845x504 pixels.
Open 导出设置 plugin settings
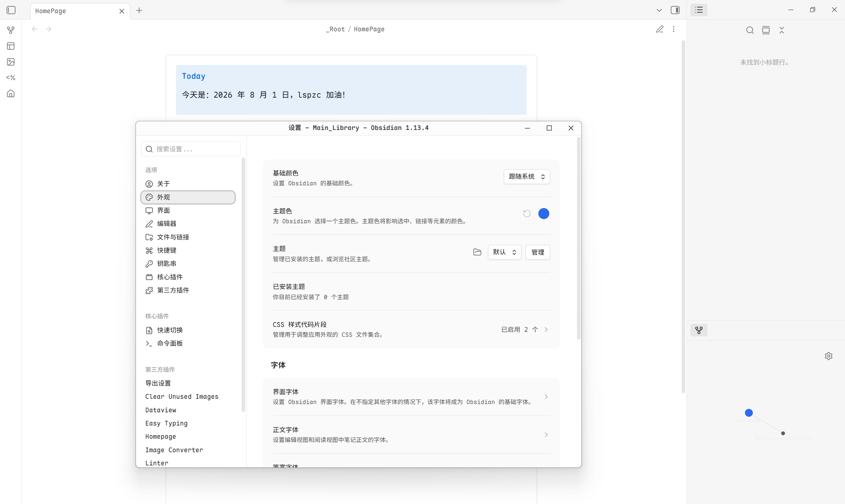188,383
